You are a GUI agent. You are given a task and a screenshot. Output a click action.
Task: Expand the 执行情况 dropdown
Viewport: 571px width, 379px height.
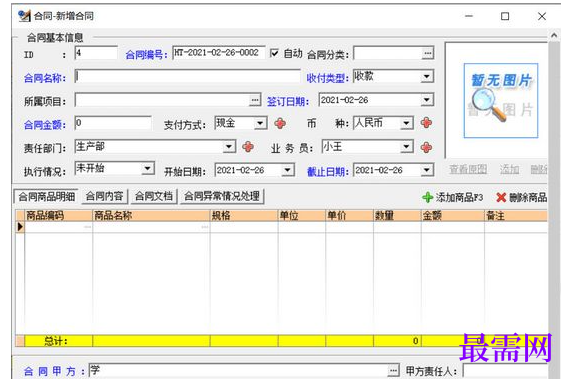[x=147, y=169]
